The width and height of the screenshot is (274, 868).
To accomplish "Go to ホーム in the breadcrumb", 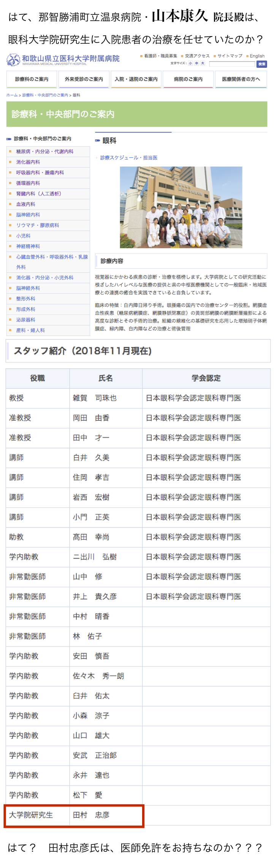I will tap(12, 95).
